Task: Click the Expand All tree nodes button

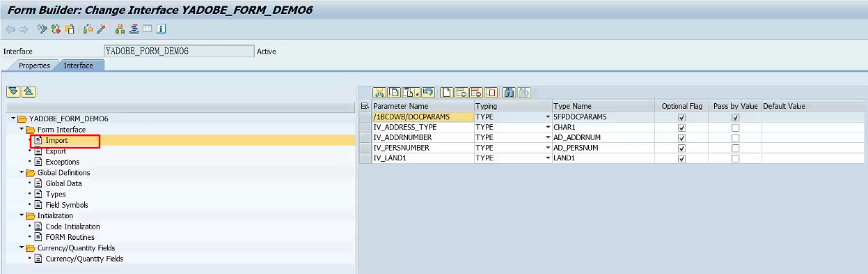Action: (13, 92)
